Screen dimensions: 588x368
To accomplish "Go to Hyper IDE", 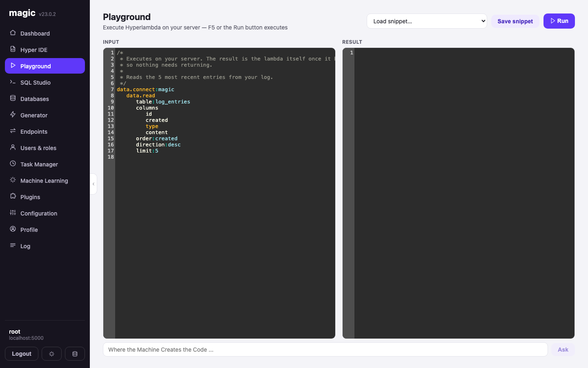I will [45, 49].
